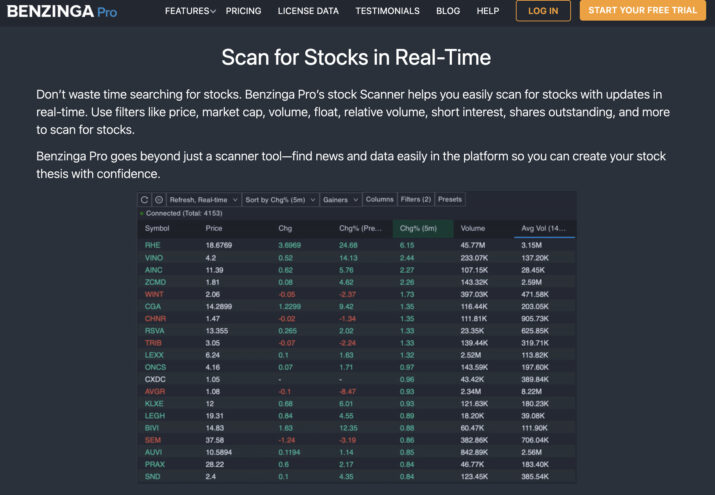Click the WINT symbol
Image resolution: width=715 pixels, height=495 pixels.
(154, 294)
